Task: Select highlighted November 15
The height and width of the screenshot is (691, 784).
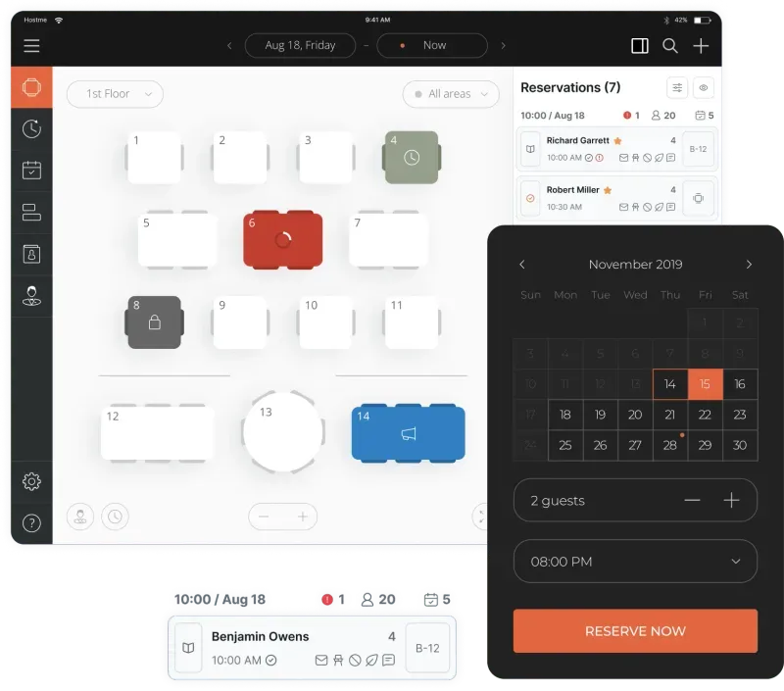Action: click(x=705, y=384)
